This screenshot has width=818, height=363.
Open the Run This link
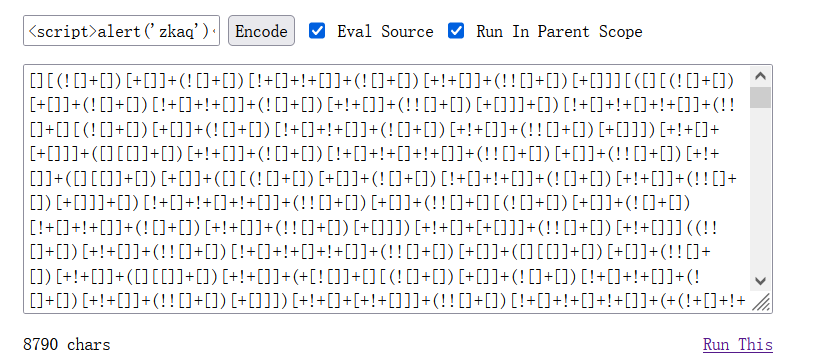738,345
